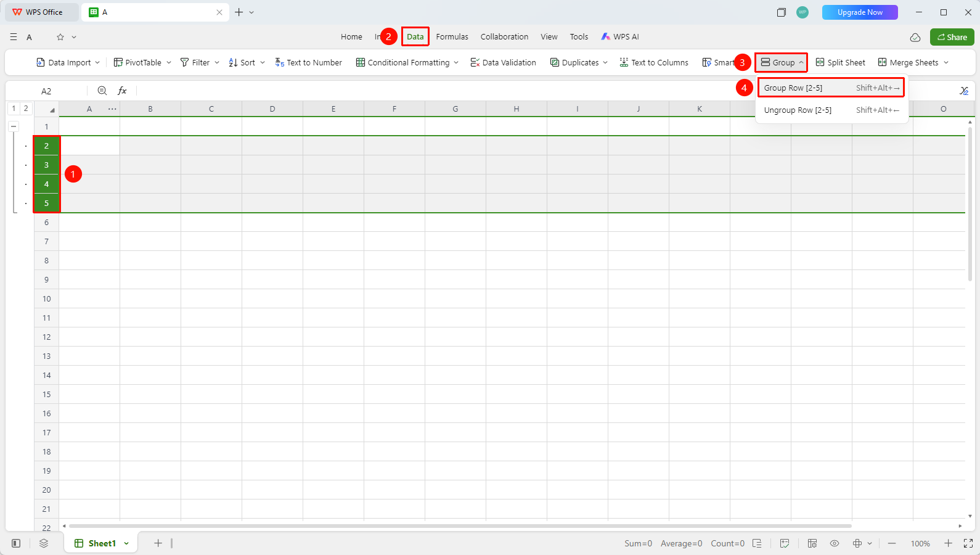
Task: Open Text to Columns
Action: click(x=654, y=62)
